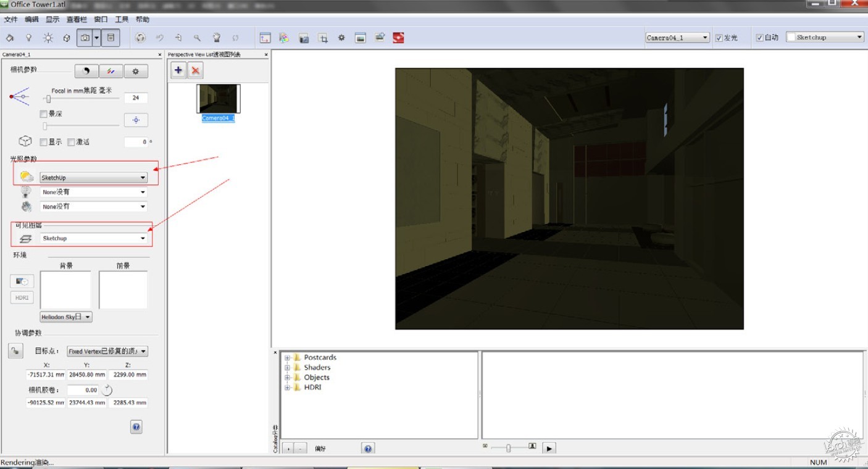This screenshot has width=868, height=469.
Task: Open the picture insertion icon in toolbar
Action: click(303, 38)
